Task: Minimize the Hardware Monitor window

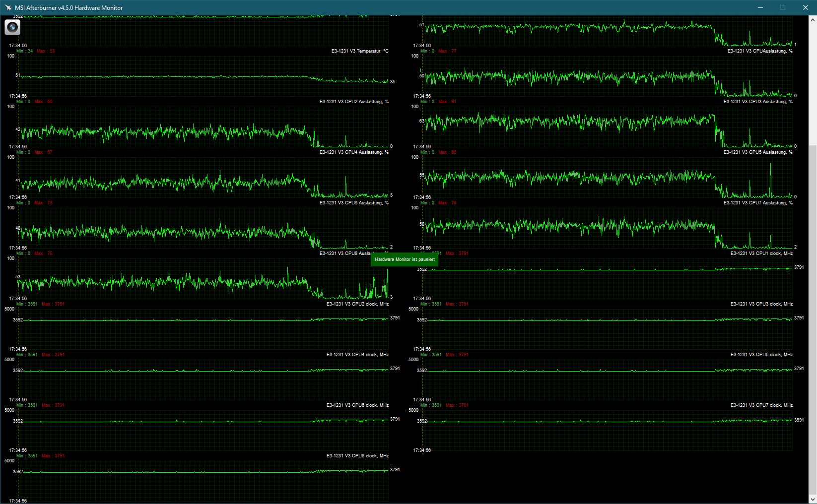Action: [760, 8]
